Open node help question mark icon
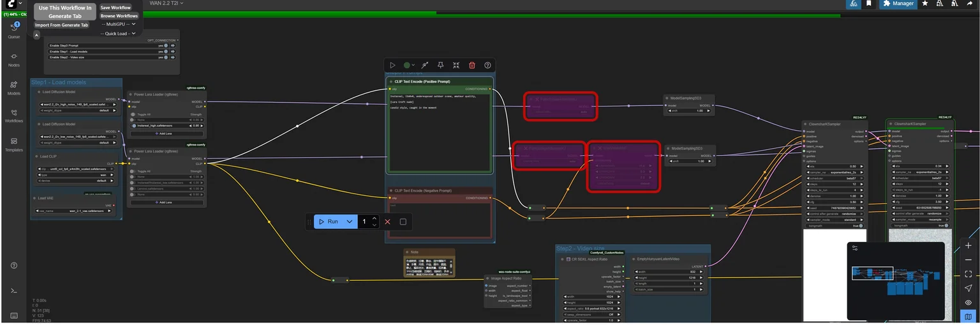This screenshot has width=980, height=325. point(487,65)
